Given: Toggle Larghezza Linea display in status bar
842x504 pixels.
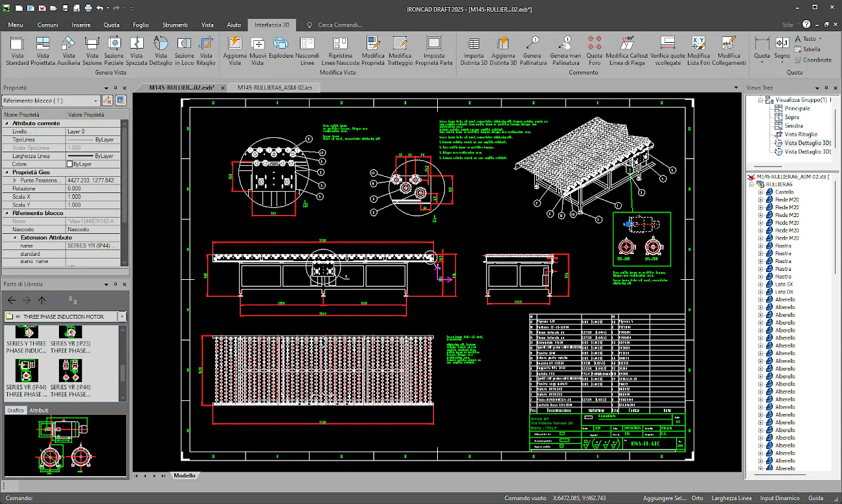Looking at the screenshot, I should pos(731,498).
